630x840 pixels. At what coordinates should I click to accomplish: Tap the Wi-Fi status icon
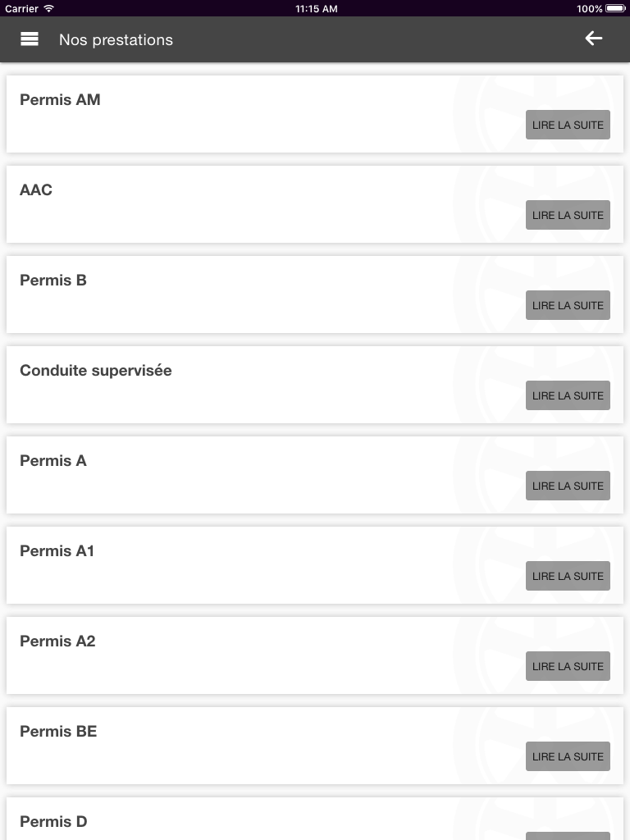click(48, 8)
